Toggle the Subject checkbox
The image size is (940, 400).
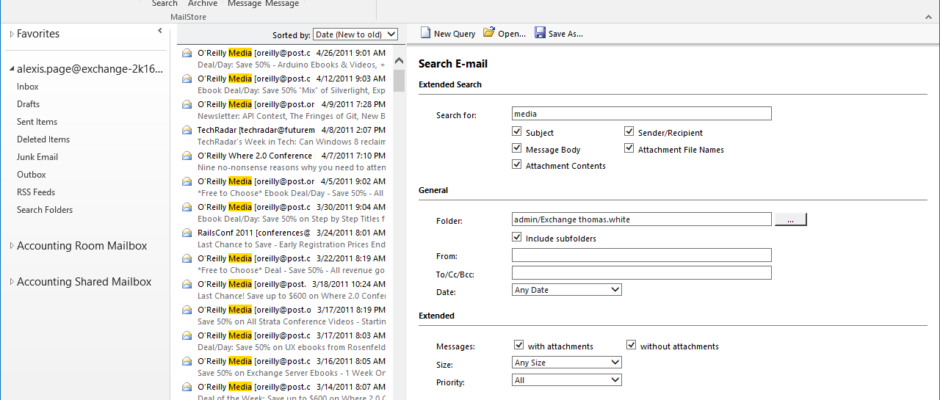[x=517, y=132]
